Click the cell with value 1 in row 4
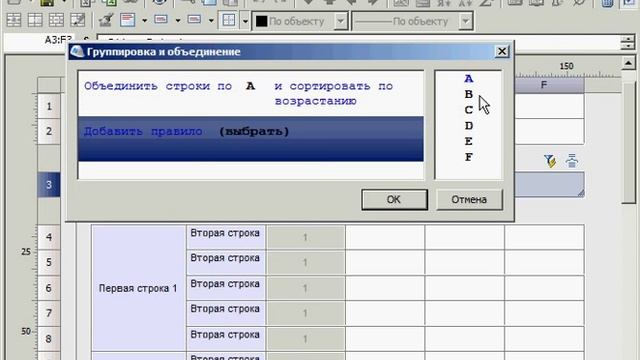Viewport: 640px width, 360px height. point(305,237)
